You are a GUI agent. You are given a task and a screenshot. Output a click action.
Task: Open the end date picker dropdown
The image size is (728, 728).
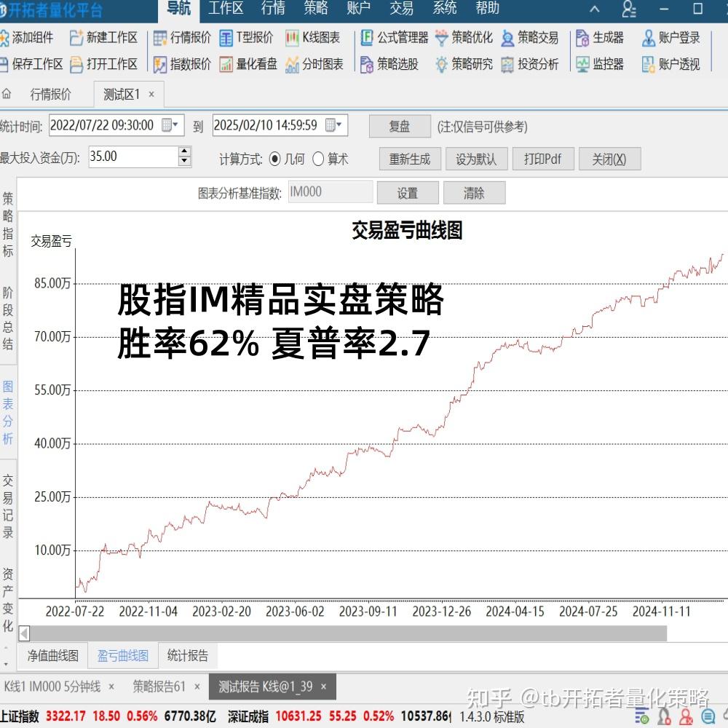(336, 125)
